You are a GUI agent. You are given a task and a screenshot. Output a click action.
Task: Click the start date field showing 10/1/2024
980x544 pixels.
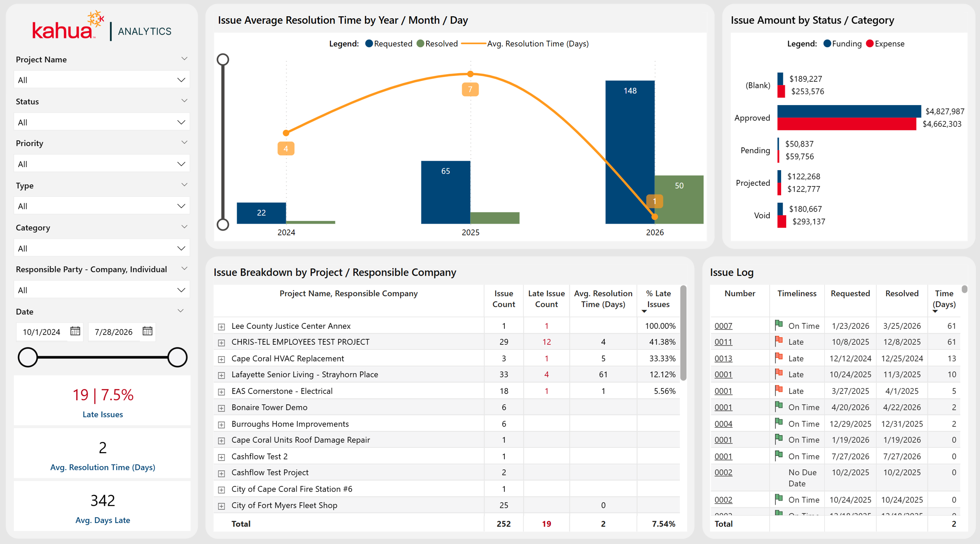pyautogui.click(x=42, y=332)
